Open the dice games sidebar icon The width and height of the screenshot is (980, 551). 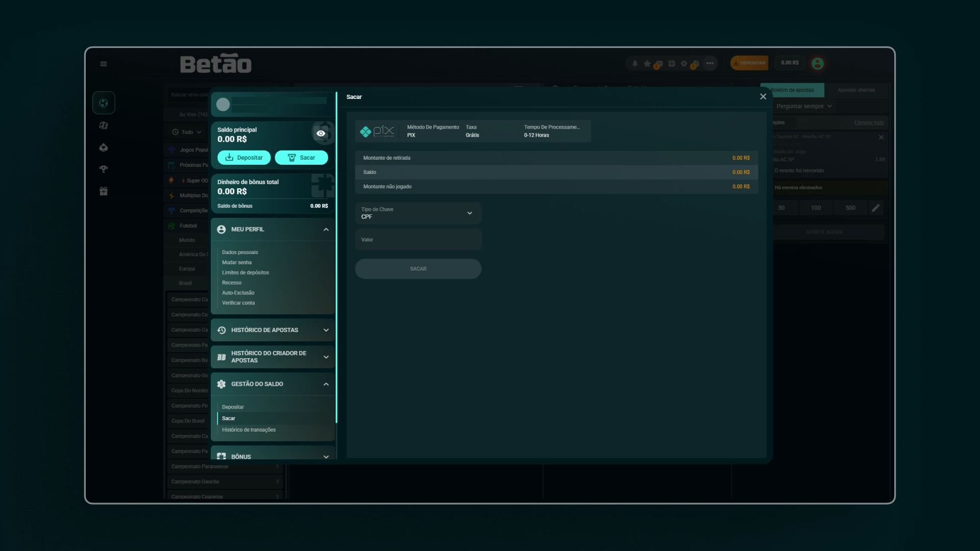pos(104,126)
